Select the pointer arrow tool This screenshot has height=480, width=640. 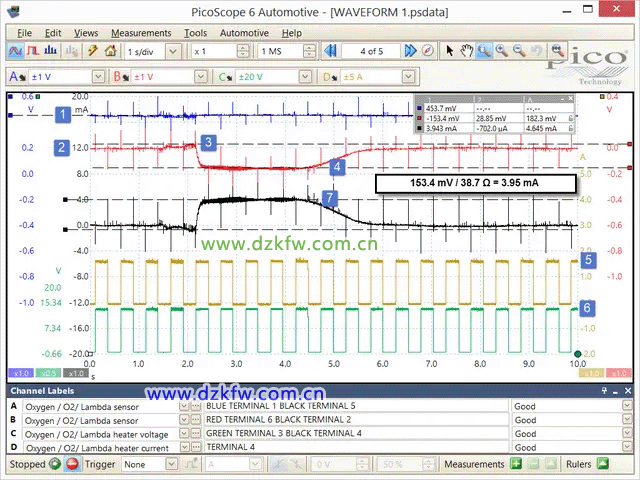450,50
